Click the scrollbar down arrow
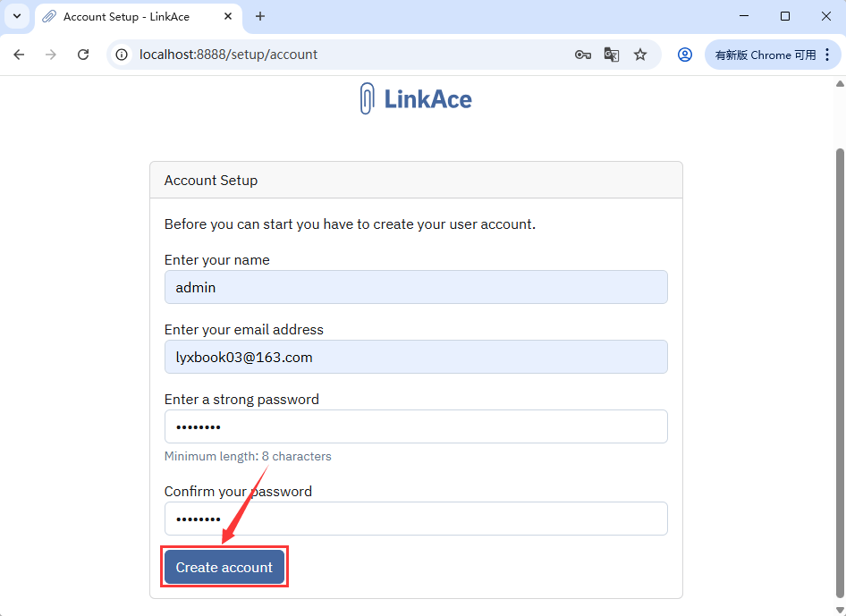The height and width of the screenshot is (616, 846). point(840,610)
